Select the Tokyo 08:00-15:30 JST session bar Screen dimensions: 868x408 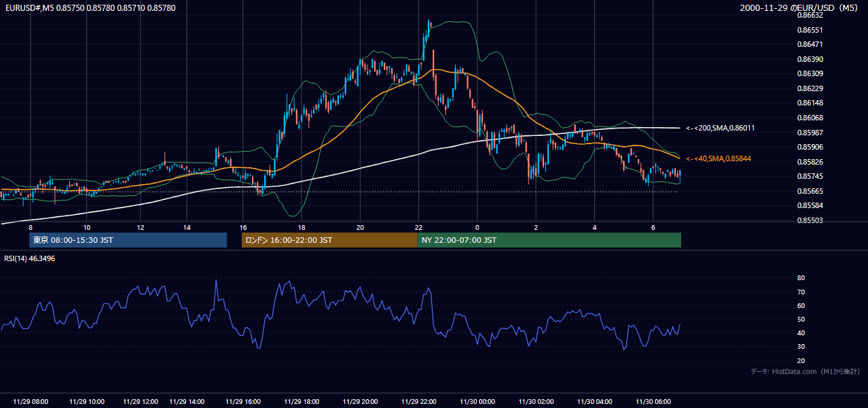(x=128, y=240)
